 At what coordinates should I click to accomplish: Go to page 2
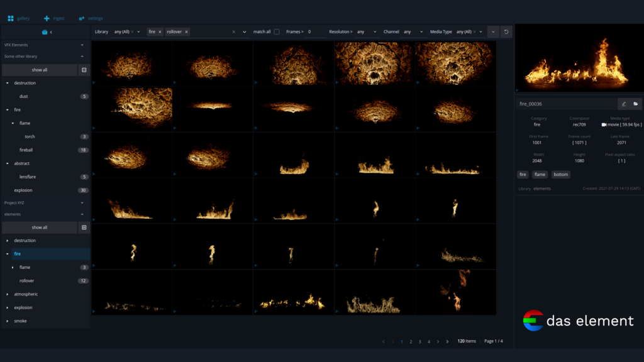click(411, 341)
